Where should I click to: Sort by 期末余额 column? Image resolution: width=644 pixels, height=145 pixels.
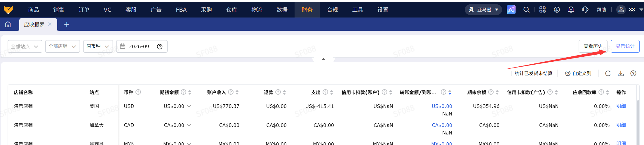coord(497,92)
